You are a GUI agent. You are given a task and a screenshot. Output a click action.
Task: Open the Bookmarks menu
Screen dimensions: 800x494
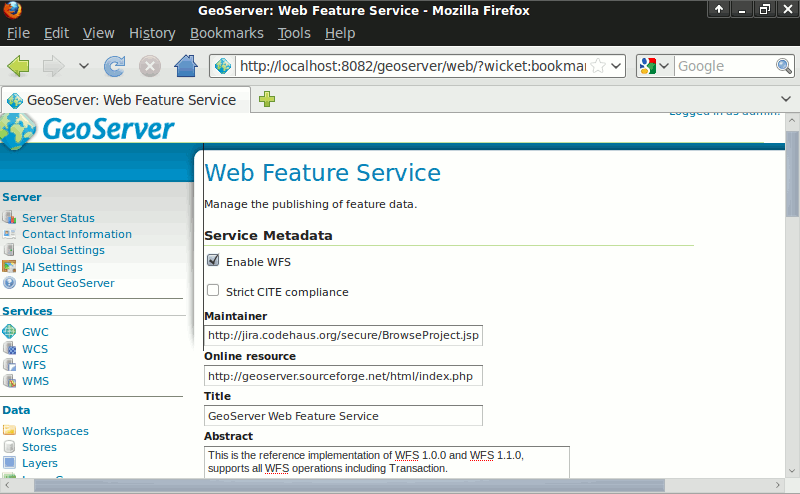point(227,33)
